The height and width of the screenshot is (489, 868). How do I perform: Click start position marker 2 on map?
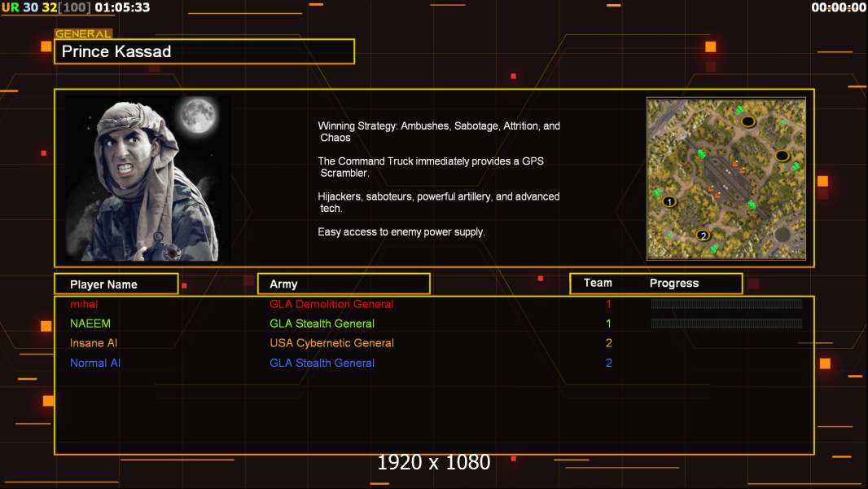703,236
